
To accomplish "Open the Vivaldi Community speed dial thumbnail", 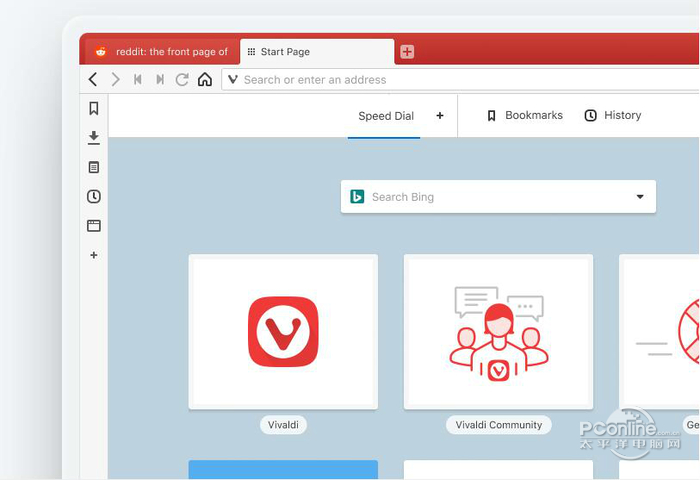I will [498, 332].
